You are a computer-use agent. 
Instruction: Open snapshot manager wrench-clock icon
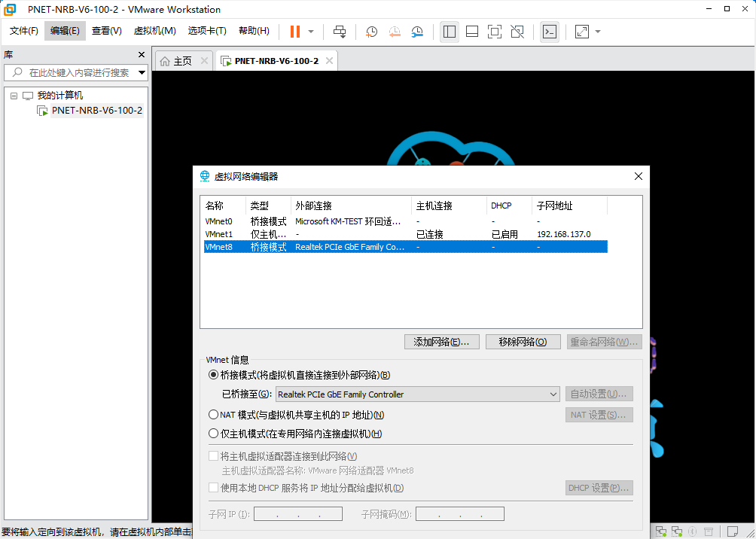coord(417,32)
